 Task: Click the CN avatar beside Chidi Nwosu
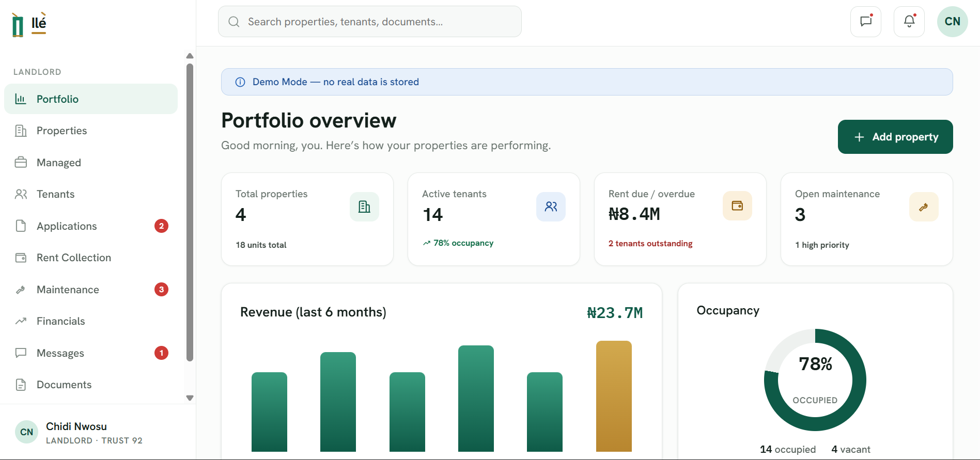point(27,432)
